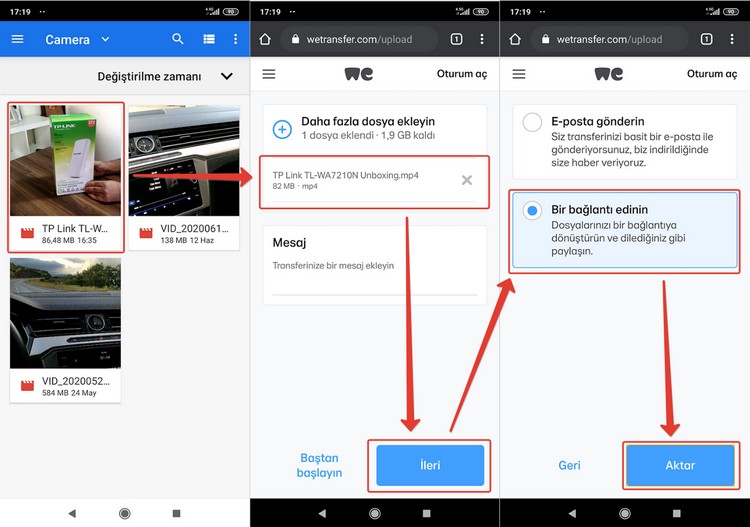
Task: Tap the search magnifier in Camera toolbar
Action: pos(178,39)
